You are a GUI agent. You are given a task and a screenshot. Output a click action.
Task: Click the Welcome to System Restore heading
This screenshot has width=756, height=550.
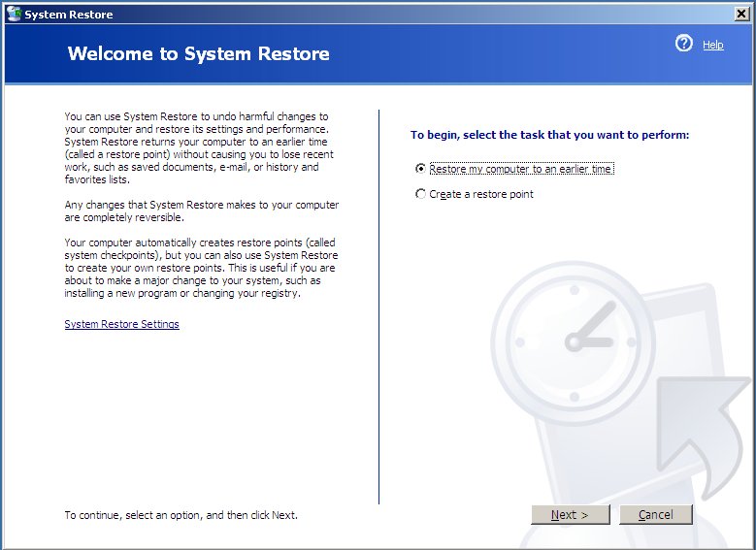(x=199, y=53)
